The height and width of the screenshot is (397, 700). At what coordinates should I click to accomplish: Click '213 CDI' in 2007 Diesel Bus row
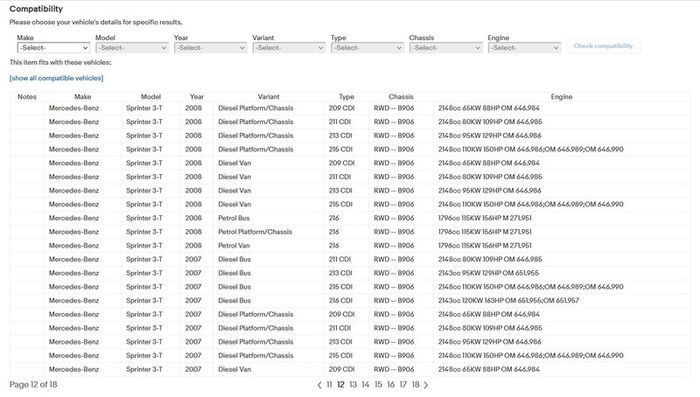(341, 273)
